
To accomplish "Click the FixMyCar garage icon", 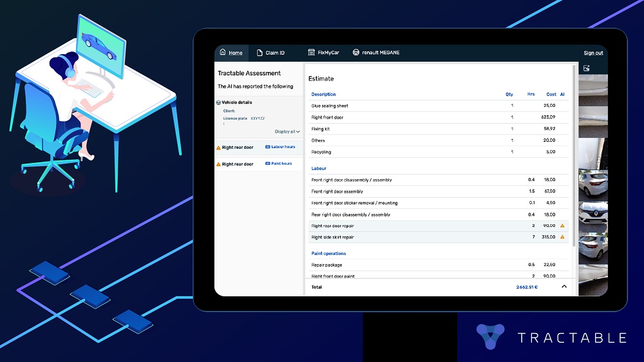I will [x=311, y=53].
